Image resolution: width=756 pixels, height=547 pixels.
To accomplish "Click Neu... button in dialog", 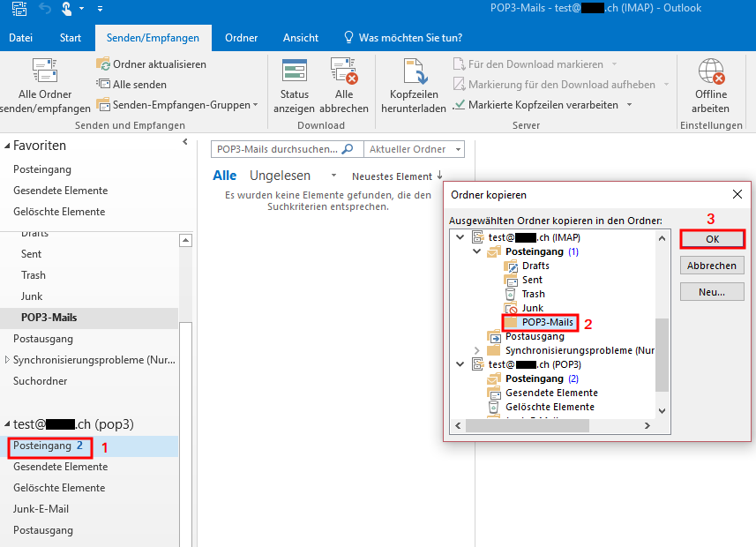I will click(712, 292).
